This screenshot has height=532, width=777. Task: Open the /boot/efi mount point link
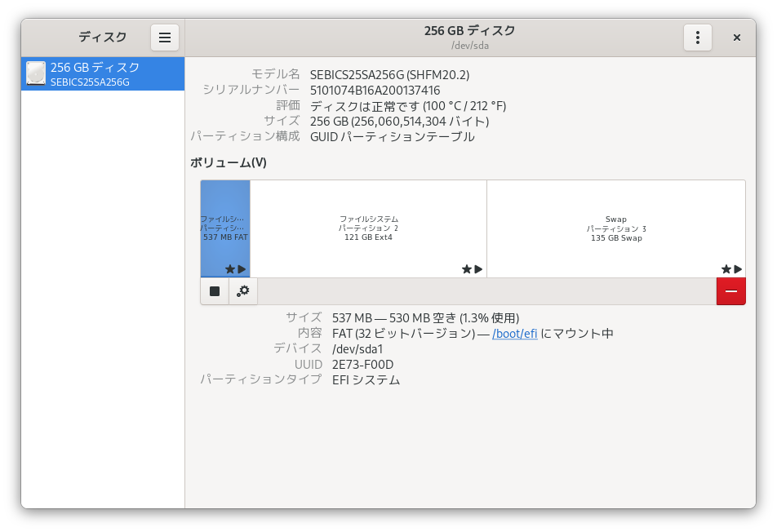514,334
